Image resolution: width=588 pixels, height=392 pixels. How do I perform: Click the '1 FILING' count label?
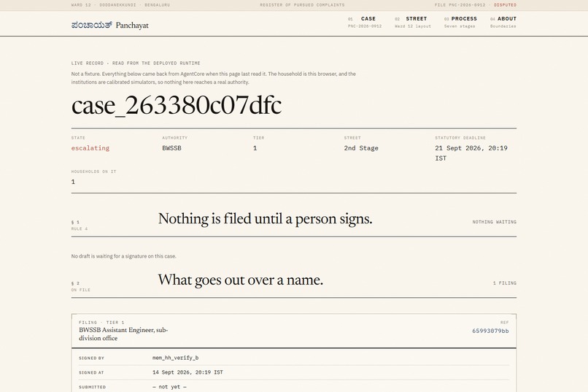click(x=504, y=283)
